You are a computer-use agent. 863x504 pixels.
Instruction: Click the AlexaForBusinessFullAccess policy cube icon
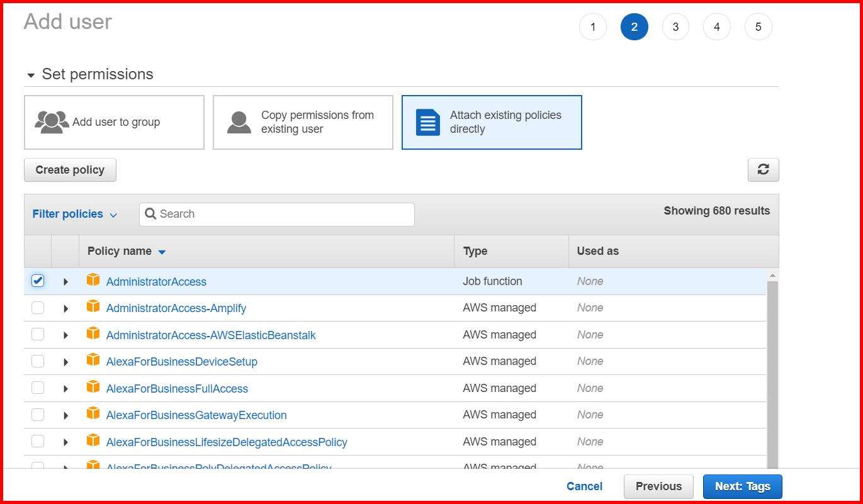[93, 388]
